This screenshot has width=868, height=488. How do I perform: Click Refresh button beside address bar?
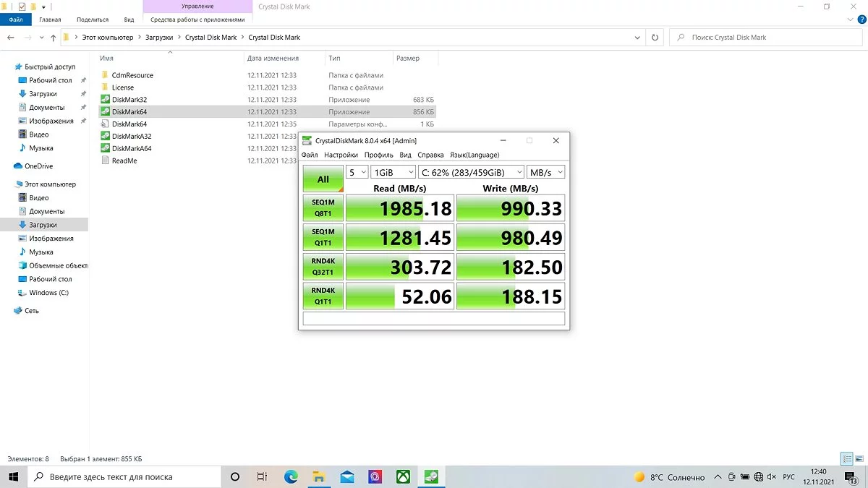655,38
